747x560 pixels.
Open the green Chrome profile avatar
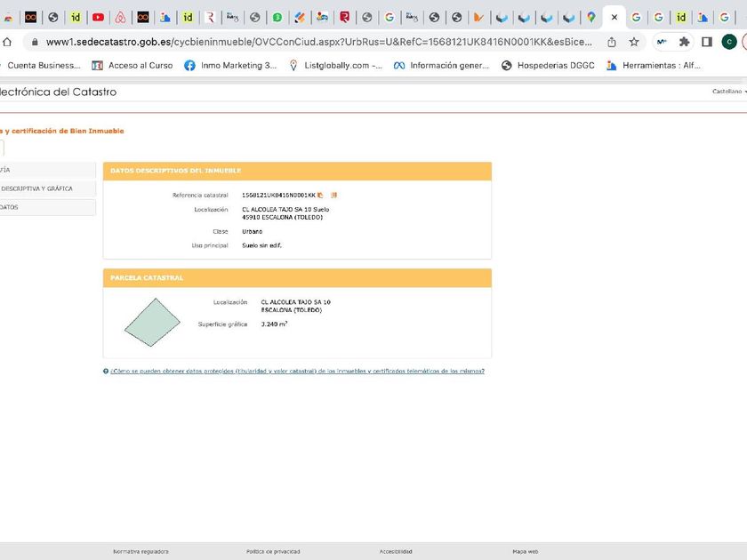pos(729,42)
